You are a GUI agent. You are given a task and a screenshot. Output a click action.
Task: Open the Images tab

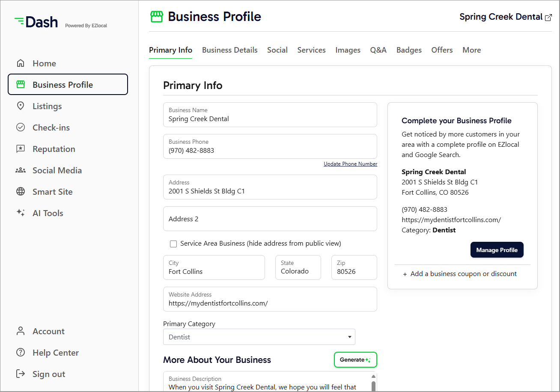coord(348,50)
